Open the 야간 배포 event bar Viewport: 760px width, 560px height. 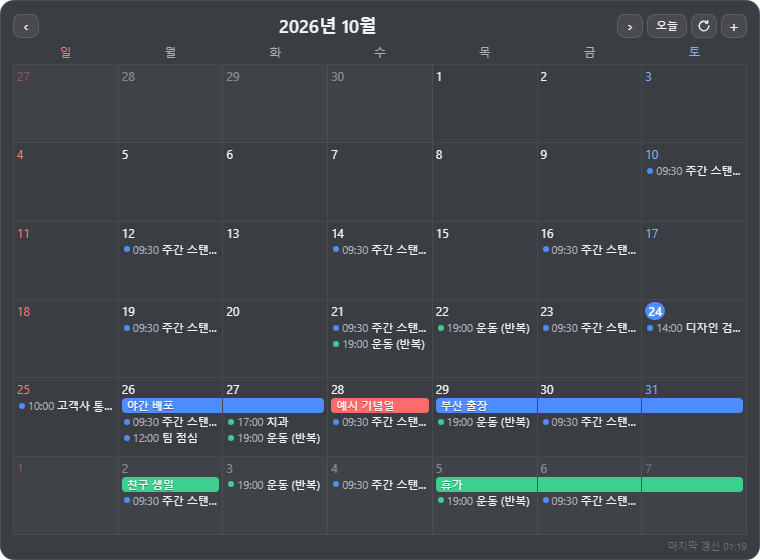[222, 405]
